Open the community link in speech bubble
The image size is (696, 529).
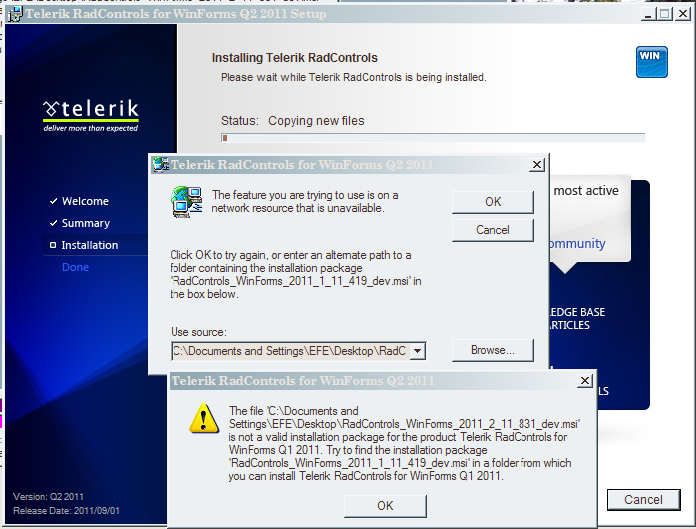coord(577,244)
